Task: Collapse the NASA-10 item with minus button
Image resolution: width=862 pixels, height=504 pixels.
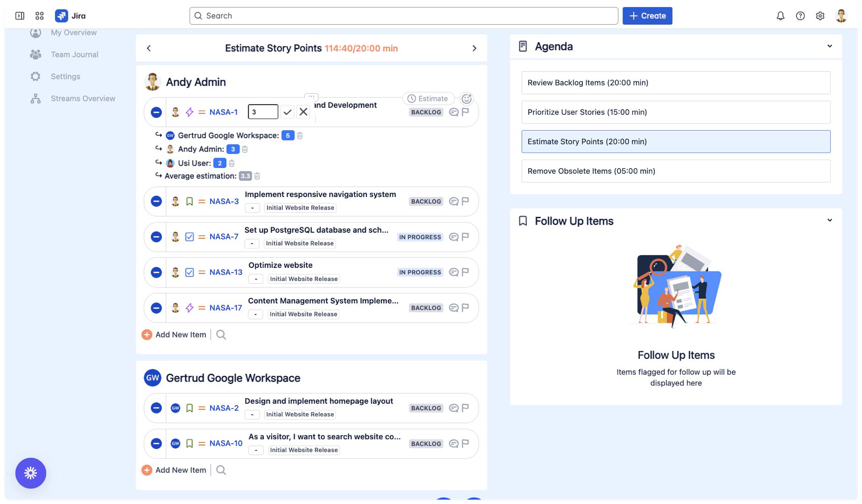Action: coord(156,443)
